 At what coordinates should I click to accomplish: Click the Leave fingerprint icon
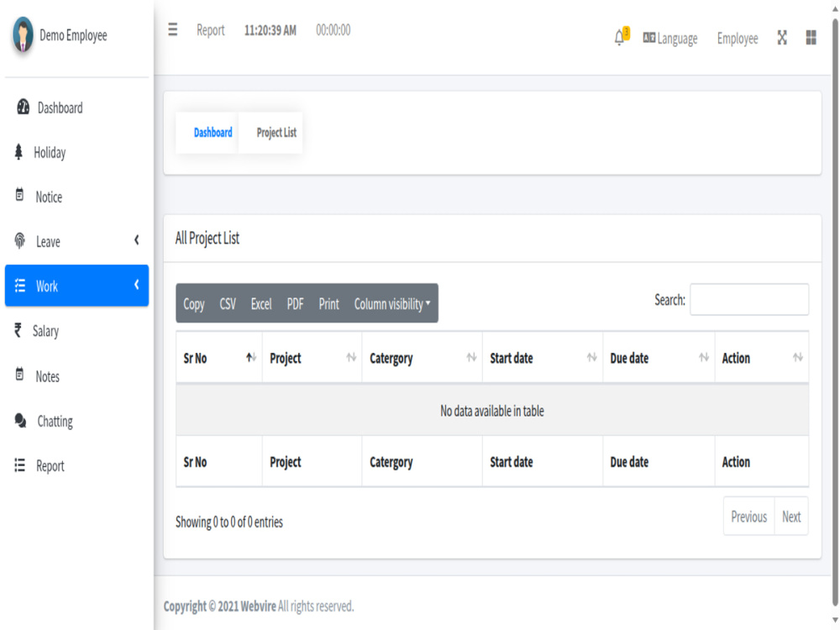(20, 240)
